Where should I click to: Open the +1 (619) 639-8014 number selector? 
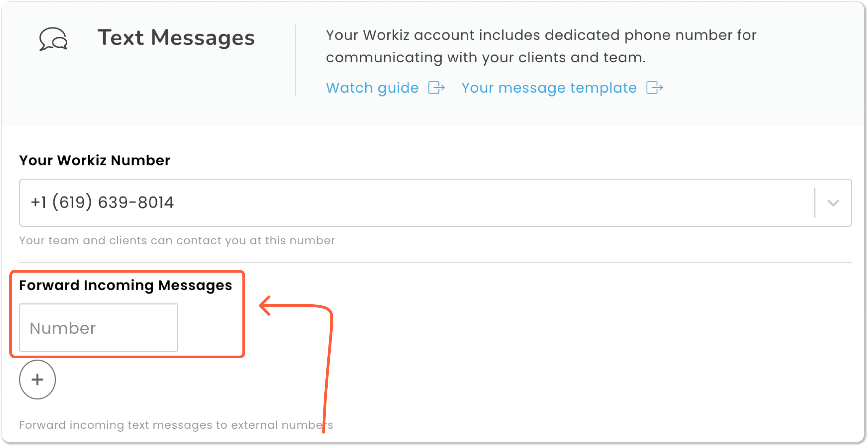coord(435,203)
